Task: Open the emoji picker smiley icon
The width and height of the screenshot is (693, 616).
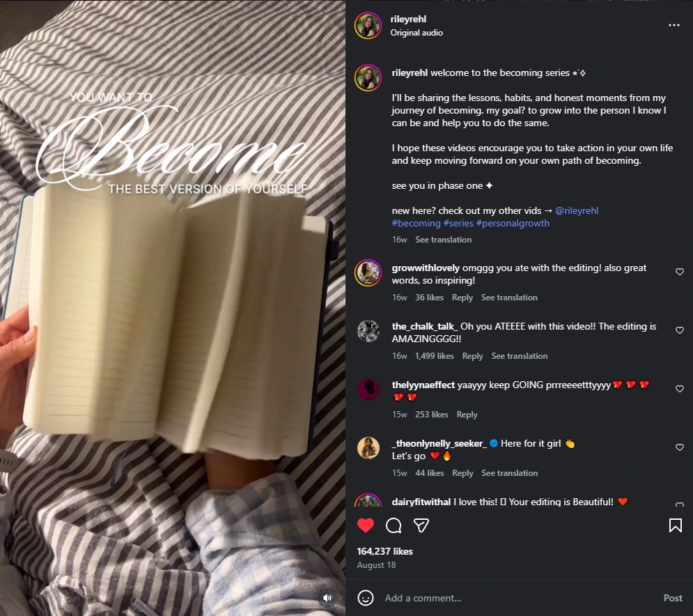Action: pyautogui.click(x=366, y=598)
